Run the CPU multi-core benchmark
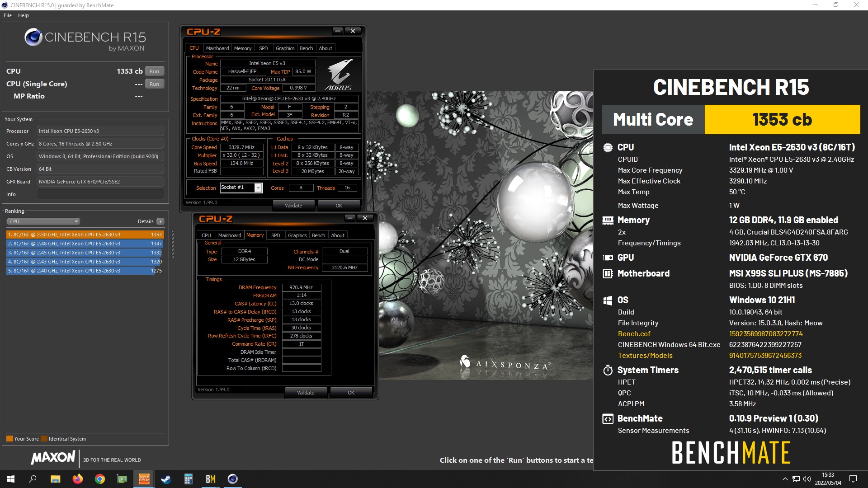Screen dimensions: 868x488 click(x=154, y=71)
